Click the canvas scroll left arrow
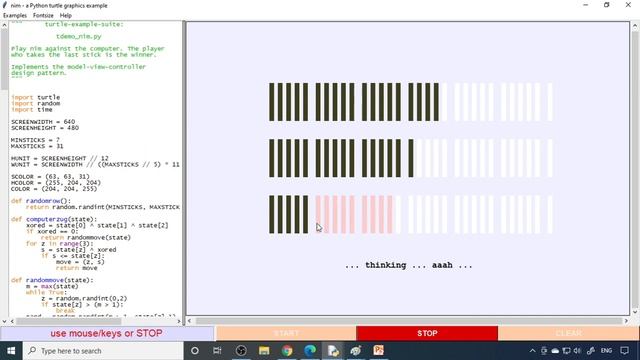Image resolution: width=640 pixels, height=360 pixels. point(189,321)
